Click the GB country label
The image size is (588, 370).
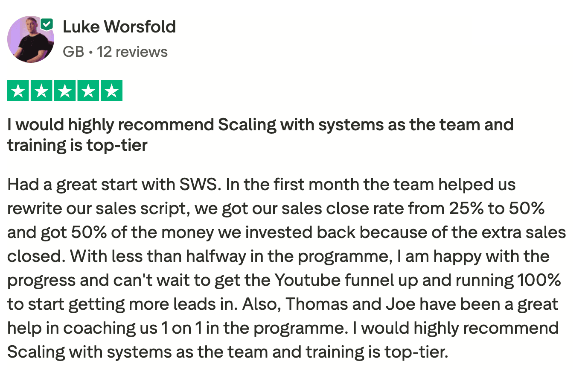point(73,52)
